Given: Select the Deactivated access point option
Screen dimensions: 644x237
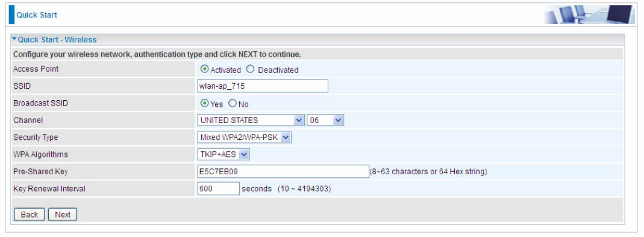Looking at the screenshot, I should 250,69.
